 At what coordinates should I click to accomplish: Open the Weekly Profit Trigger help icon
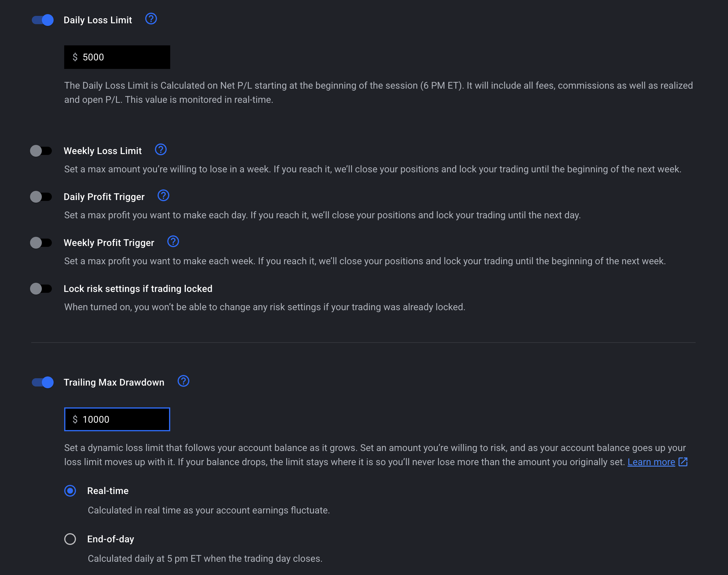pyautogui.click(x=173, y=241)
